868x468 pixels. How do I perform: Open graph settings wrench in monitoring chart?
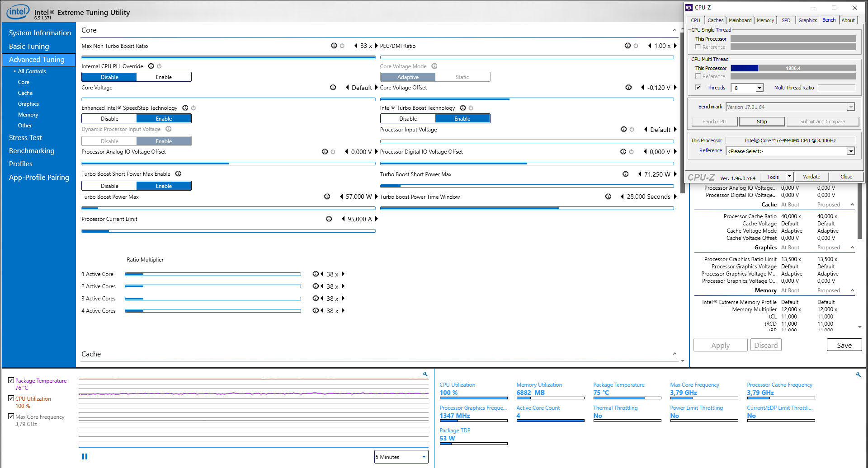[x=425, y=374]
